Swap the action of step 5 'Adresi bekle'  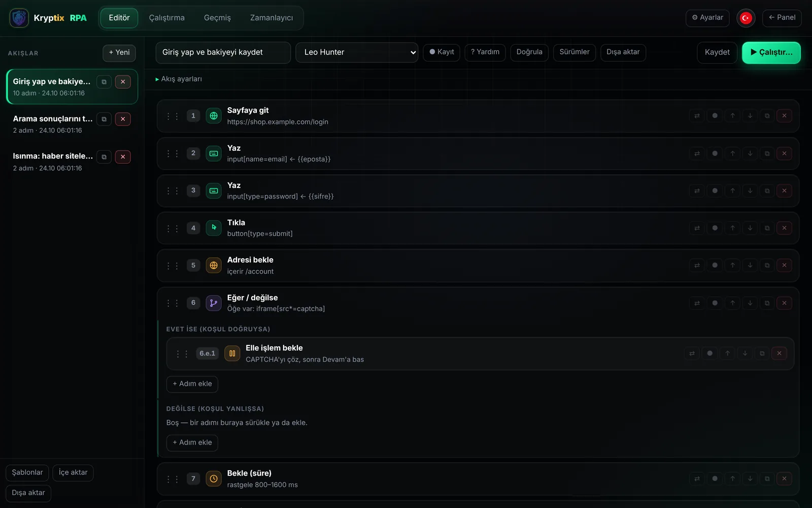(x=697, y=265)
